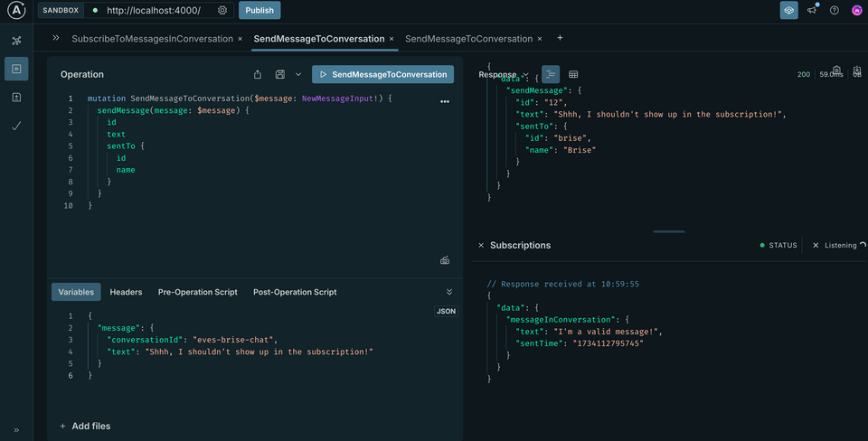Select the Variables tab
Screen dimensions: 868x441
[x=76, y=292]
